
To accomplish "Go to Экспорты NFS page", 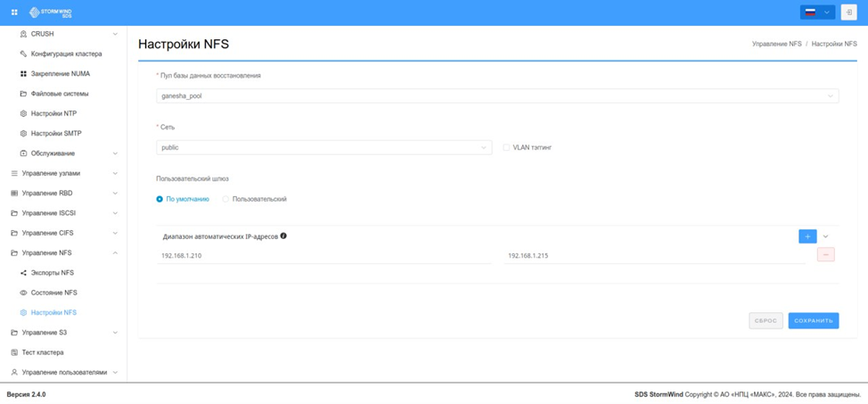I will click(x=52, y=273).
